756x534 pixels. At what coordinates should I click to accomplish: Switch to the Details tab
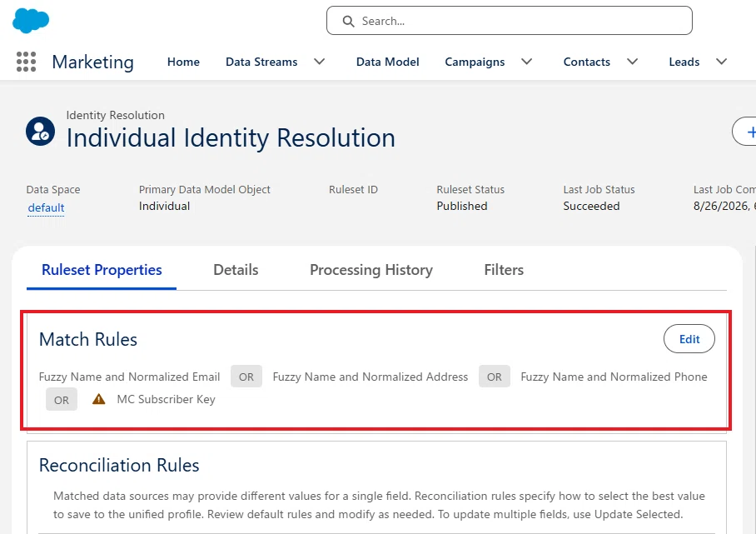tap(236, 270)
